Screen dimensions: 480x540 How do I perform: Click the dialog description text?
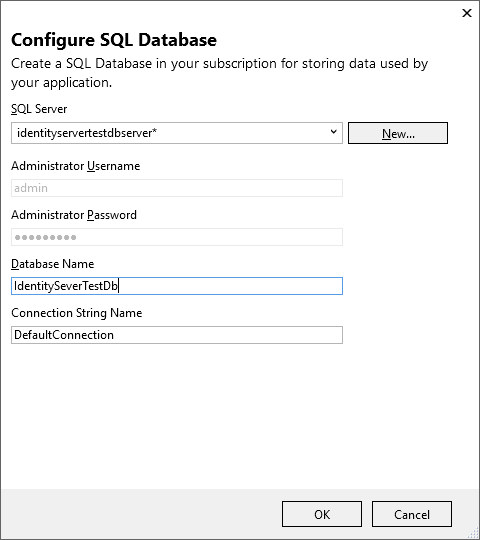pyautogui.click(x=219, y=73)
